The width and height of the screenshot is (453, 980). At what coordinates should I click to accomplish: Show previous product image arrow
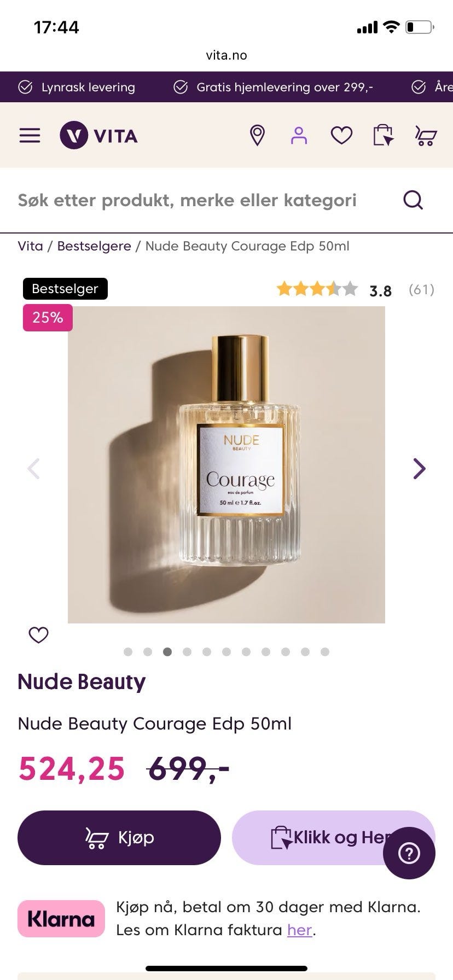34,469
